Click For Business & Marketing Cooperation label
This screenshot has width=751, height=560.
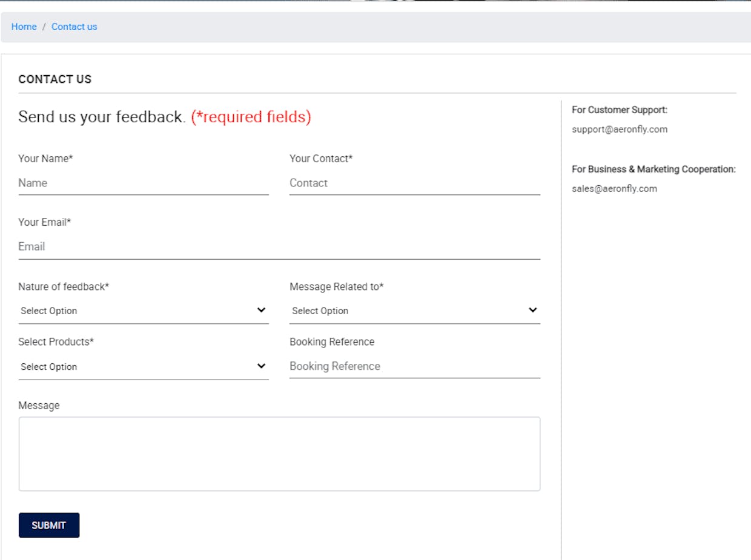653,170
